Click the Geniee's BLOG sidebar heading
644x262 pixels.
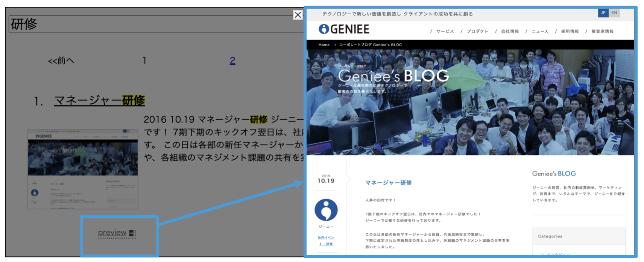click(x=554, y=174)
